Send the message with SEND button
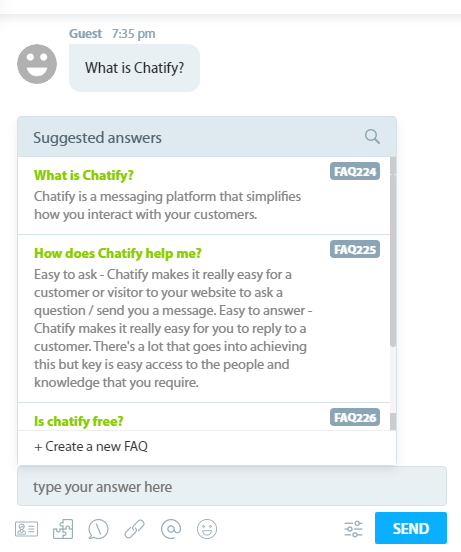The width and height of the screenshot is (461, 552). point(411,528)
